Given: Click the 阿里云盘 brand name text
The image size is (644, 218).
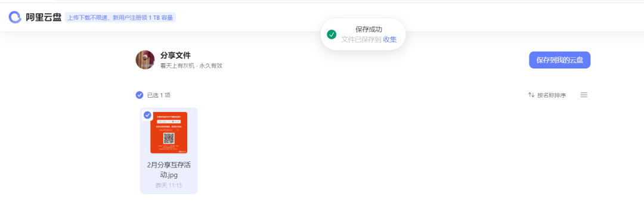Looking at the screenshot, I should 44,18.
